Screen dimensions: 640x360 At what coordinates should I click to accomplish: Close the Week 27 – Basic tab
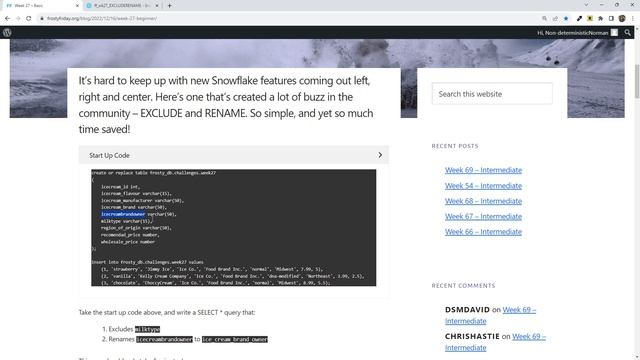click(x=78, y=6)
